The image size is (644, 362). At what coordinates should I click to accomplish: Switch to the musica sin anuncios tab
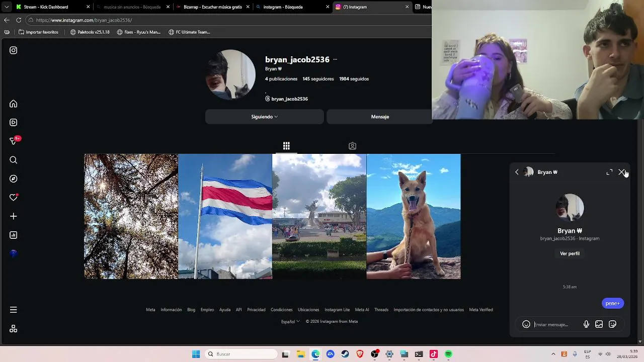point(133,7)
